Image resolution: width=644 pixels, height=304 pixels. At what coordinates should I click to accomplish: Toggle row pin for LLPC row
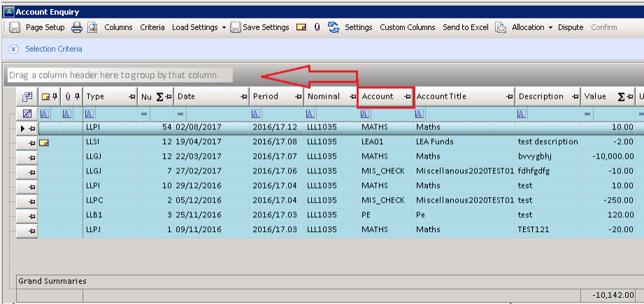coord(31,201)
